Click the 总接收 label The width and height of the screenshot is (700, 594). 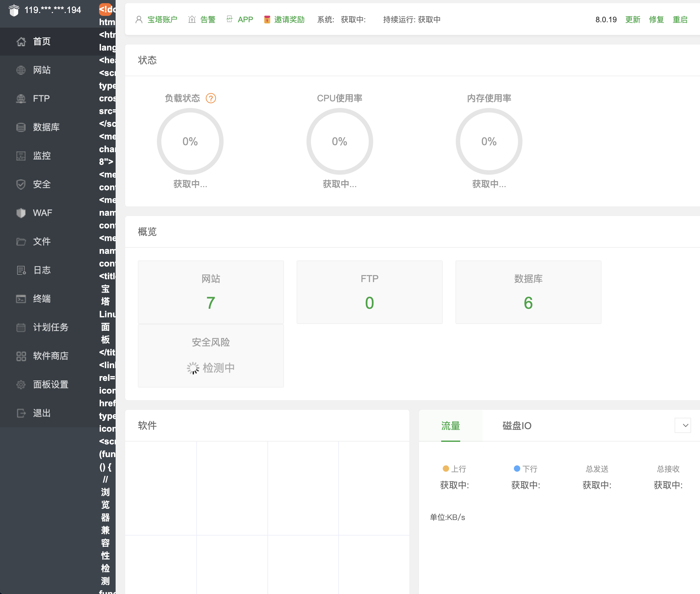coord(668,469)
